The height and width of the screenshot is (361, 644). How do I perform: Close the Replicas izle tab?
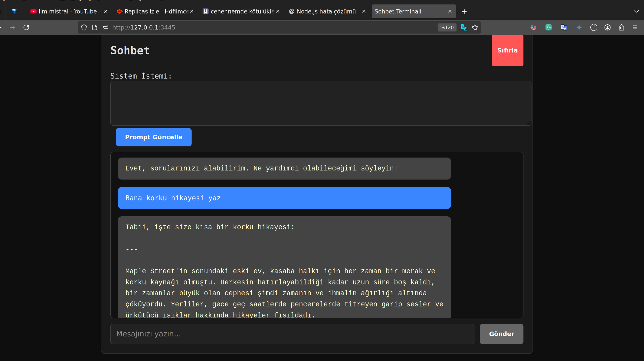(x=192, y=11)
